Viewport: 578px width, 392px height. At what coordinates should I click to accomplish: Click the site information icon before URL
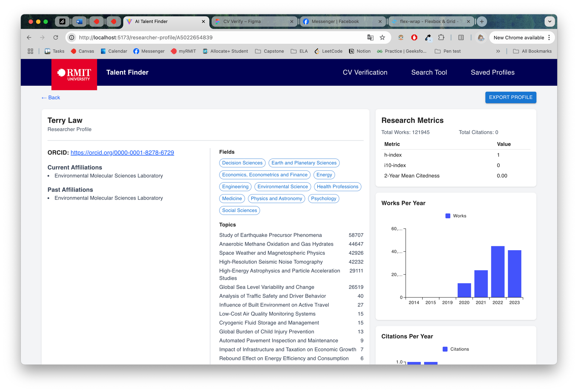click(72, 38)
